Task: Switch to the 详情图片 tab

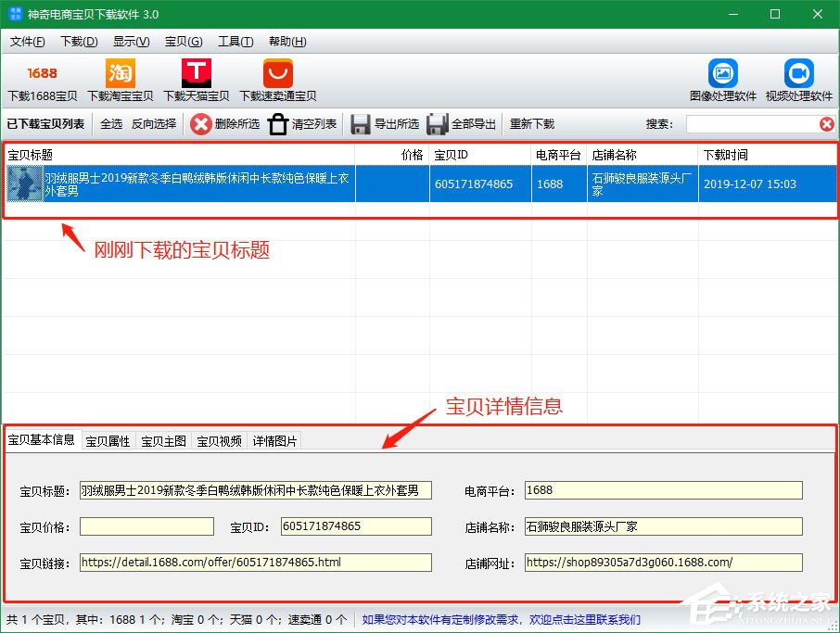Action: [x=274, y=440]
